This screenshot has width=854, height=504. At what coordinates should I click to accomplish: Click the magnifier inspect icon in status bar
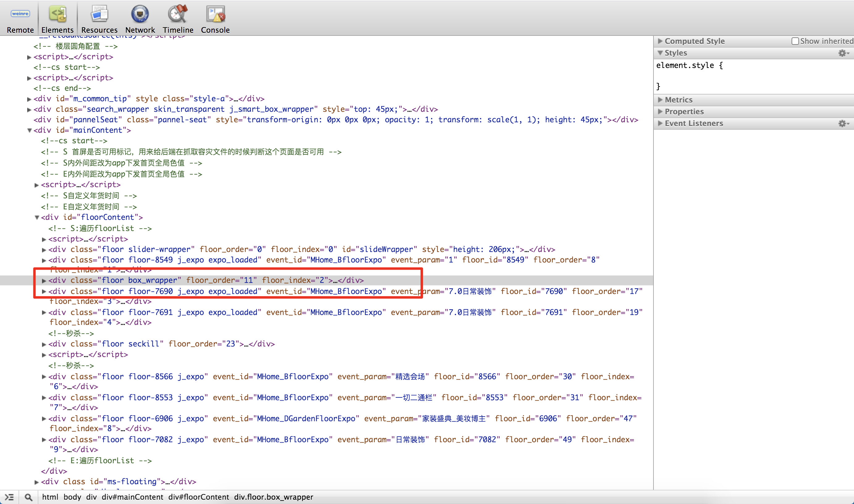pos(28,497)
